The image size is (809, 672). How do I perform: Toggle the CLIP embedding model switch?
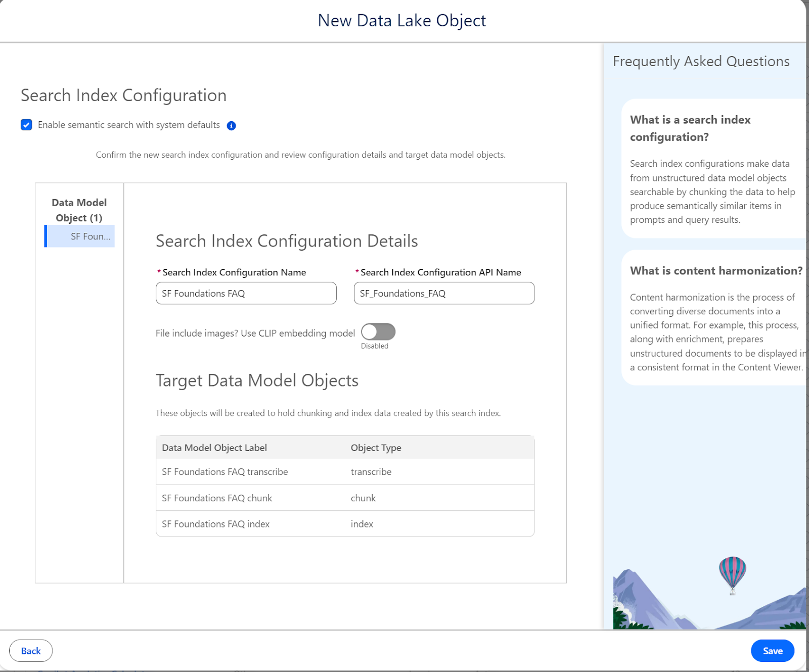tap(378, 332)
